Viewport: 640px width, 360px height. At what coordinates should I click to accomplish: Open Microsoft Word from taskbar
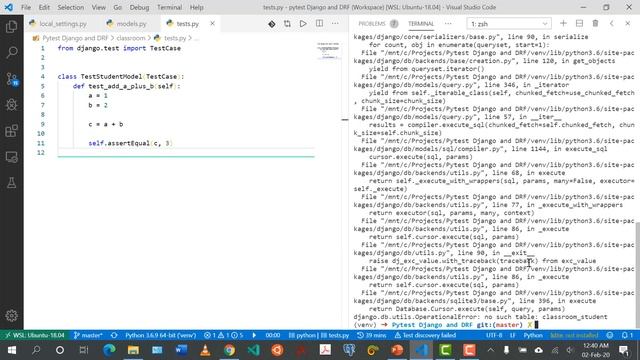(181, 350)
